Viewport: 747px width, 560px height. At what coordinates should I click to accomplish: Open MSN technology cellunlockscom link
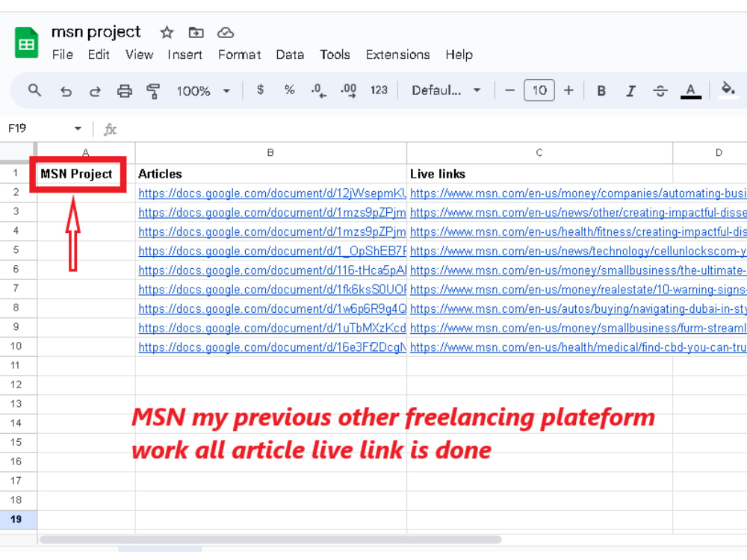[x=578, y=251]
